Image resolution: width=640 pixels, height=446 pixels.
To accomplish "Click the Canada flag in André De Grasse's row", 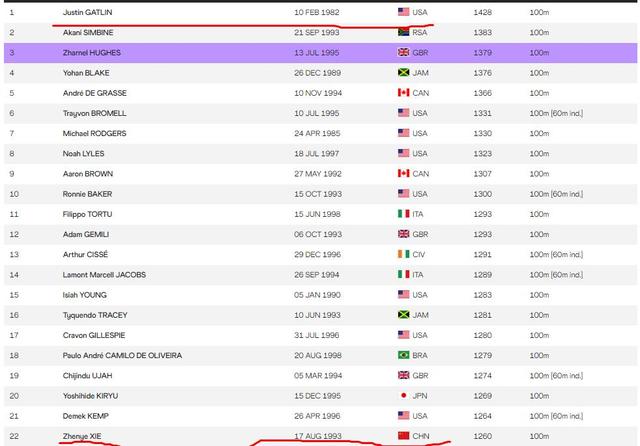I will tap(404, 93).
